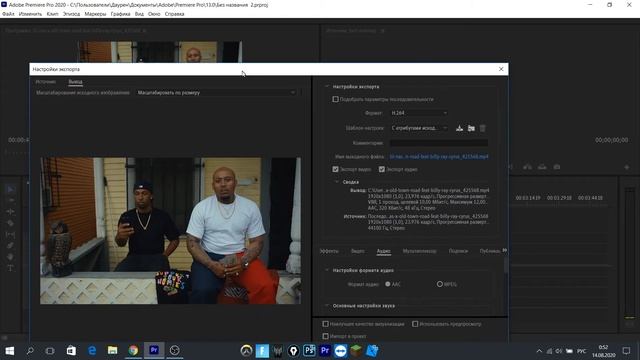Open Windows Task View

point(50,351)
